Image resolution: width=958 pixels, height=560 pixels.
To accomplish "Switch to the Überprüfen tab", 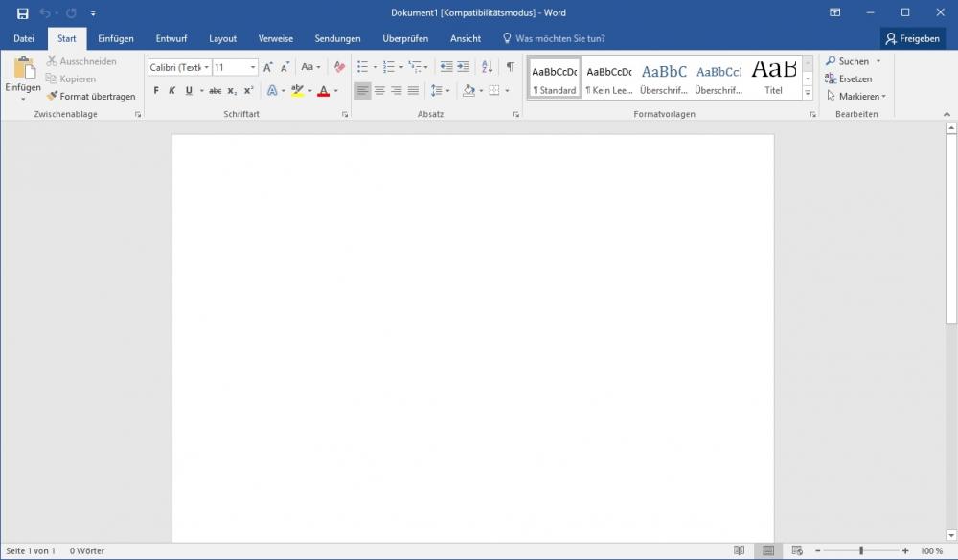I will coord(405,38).
